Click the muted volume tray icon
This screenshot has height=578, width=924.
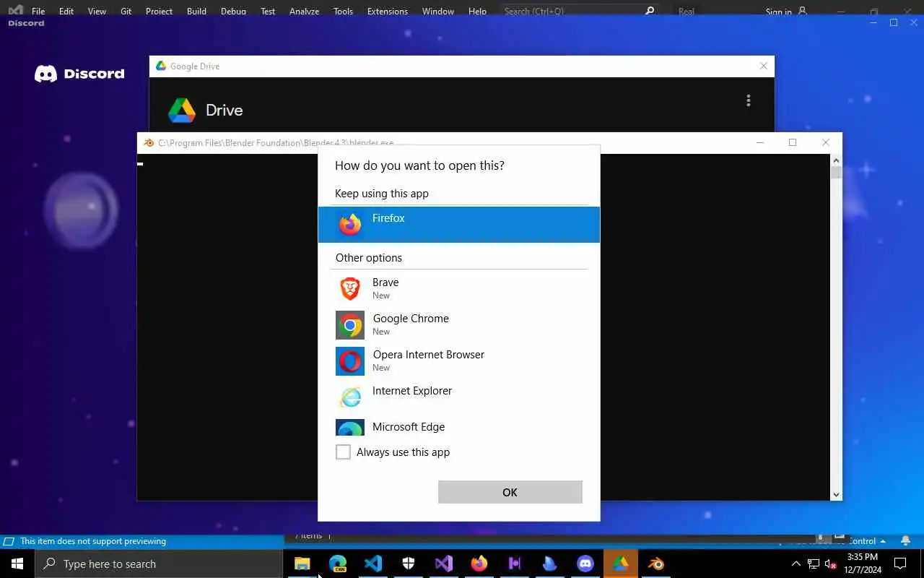[830, 564]
